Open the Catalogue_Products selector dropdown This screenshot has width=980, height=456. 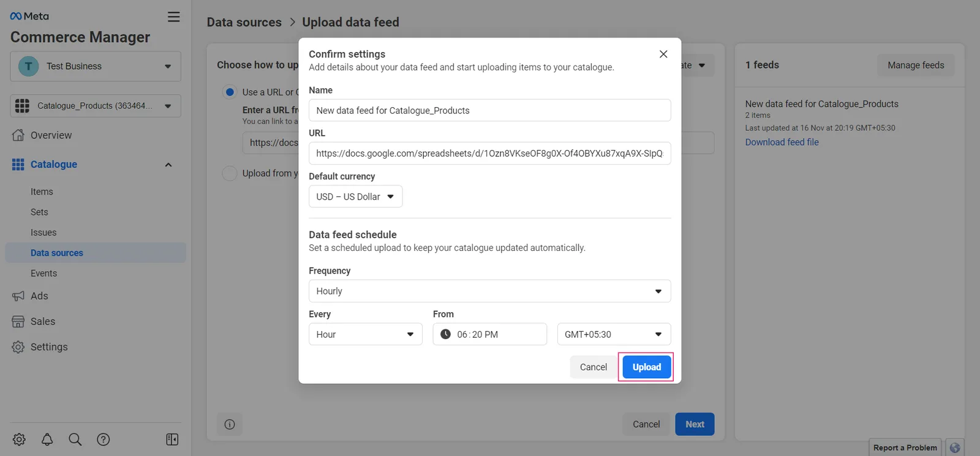pos(96,106)
